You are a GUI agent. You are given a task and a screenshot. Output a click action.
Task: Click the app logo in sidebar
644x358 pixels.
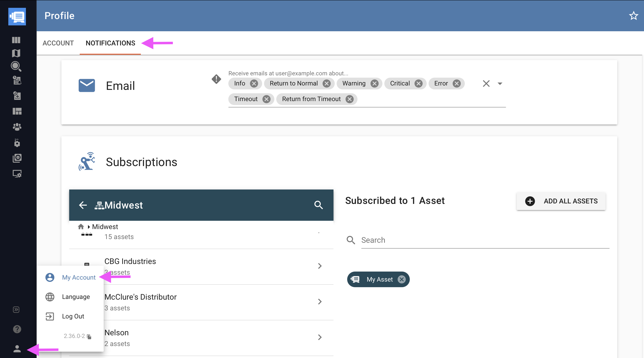[17, 16]
